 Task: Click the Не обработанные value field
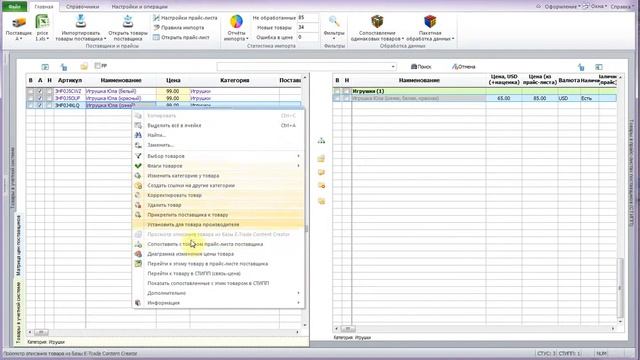pos(308,18)
